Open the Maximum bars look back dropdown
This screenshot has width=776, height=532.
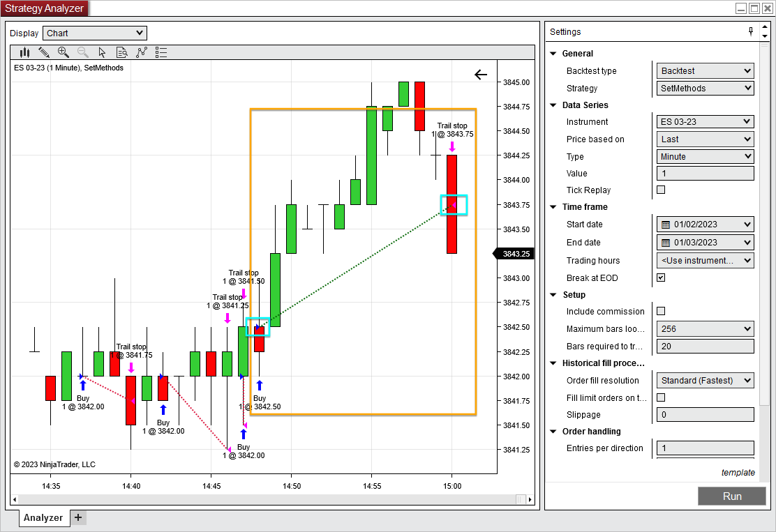click(x=705, y=329)
